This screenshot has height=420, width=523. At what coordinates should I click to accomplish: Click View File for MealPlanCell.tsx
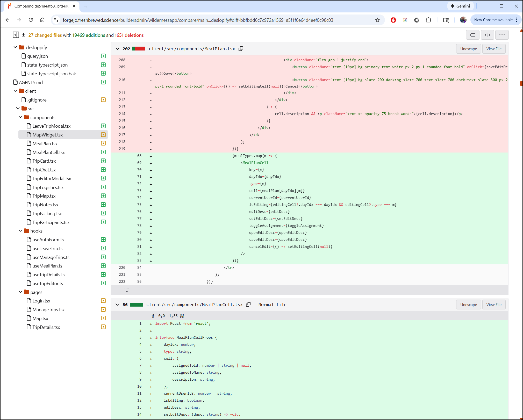click(493, 305)
